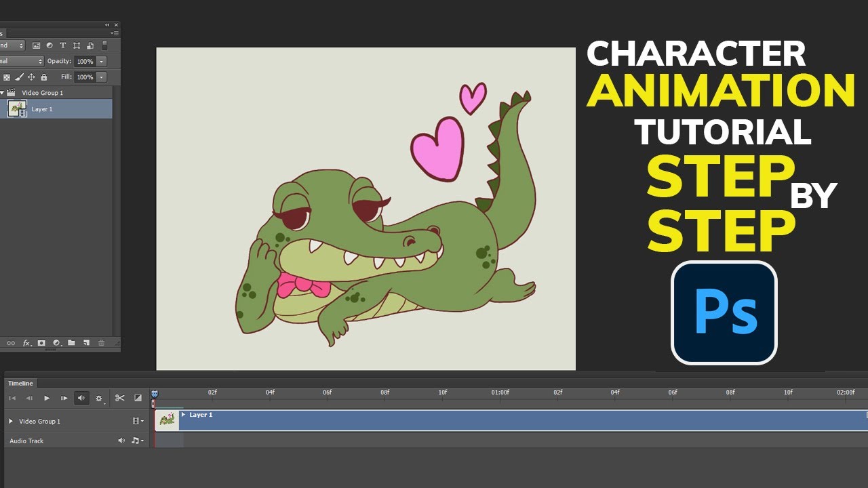This screenshot has width=868, height=488.
Task: Select Layer 1 name in Layers panel
Action: click(x=42, y=109)
